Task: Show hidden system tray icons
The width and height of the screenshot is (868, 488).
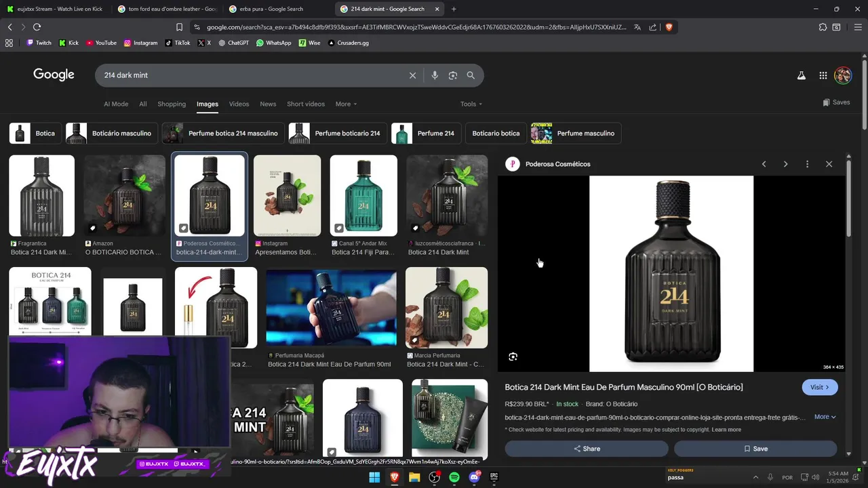Action: [755, 477]
